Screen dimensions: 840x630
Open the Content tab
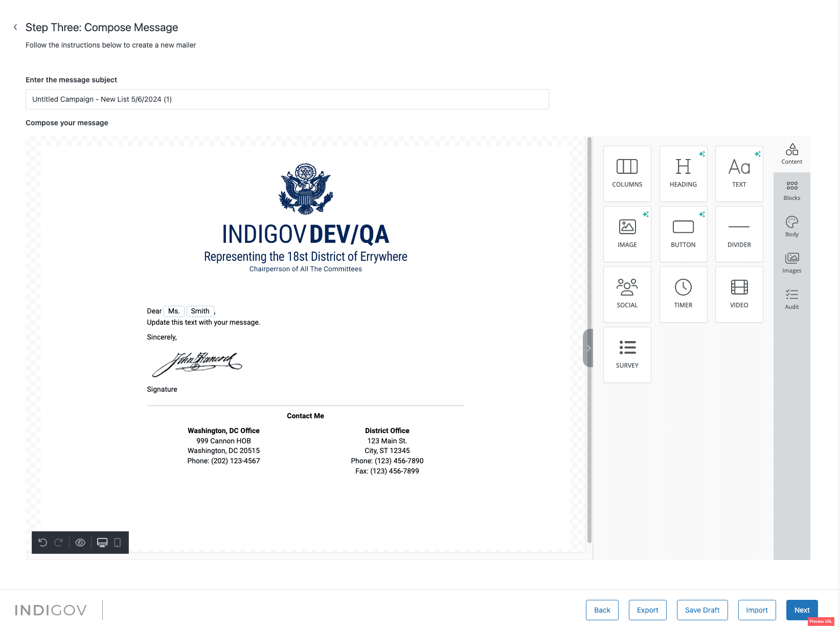tap(792, 154)
